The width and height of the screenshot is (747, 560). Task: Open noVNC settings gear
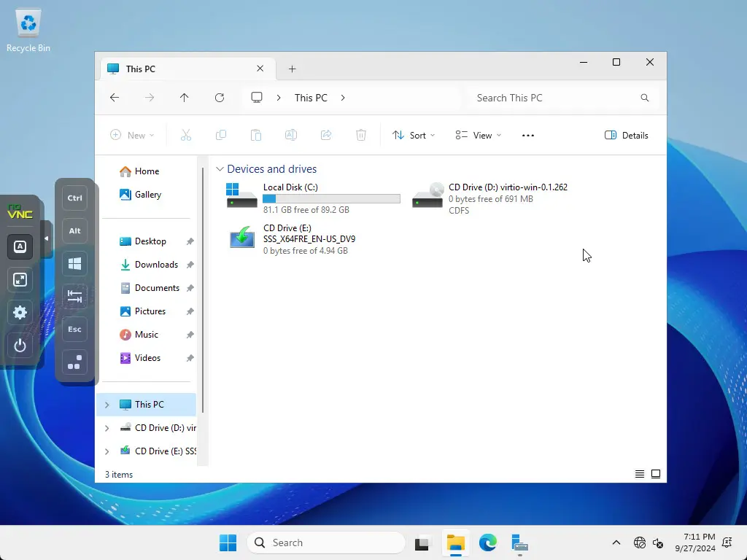pos(20,313)
